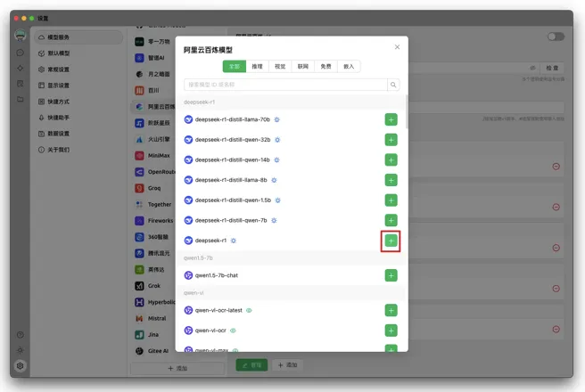
Task: Add the deepseek-r1-distill-qwen-1.5b model
Action: point(391,200)
